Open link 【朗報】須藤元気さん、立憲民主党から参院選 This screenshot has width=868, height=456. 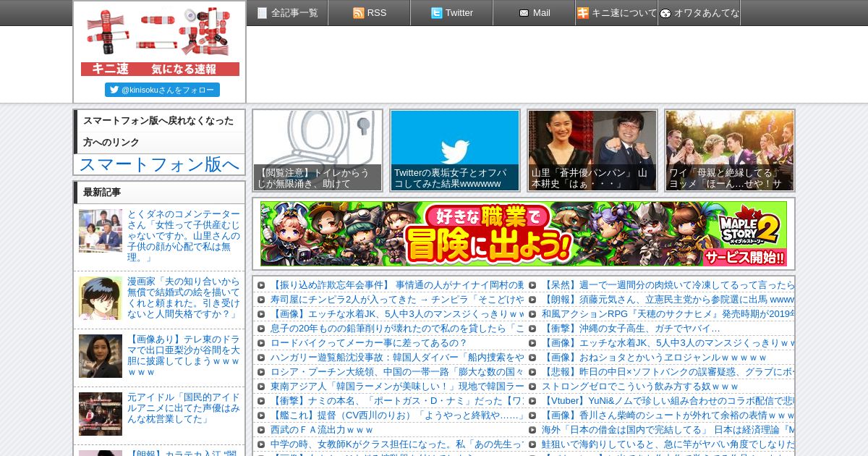pyautogui.click(x=668, y=300)
